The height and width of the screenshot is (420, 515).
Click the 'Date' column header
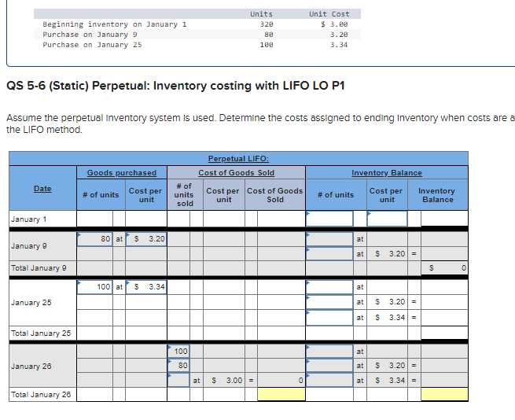click(42, 189)
